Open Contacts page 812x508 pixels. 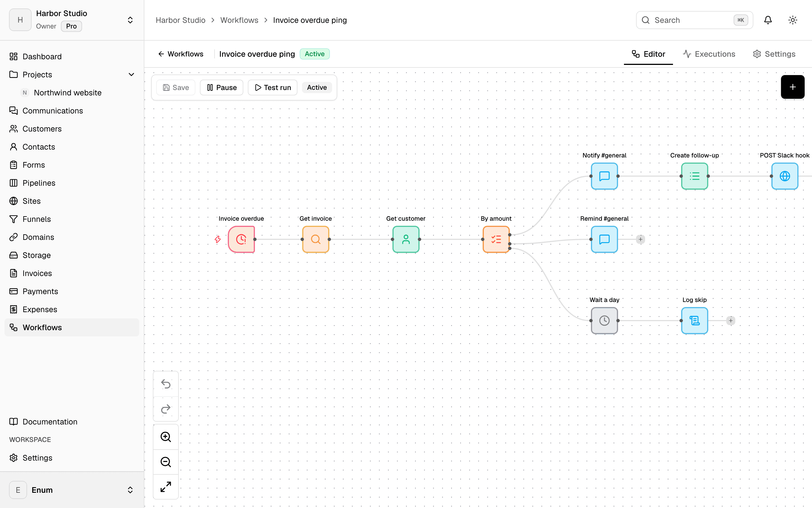[x=72, y=147]
